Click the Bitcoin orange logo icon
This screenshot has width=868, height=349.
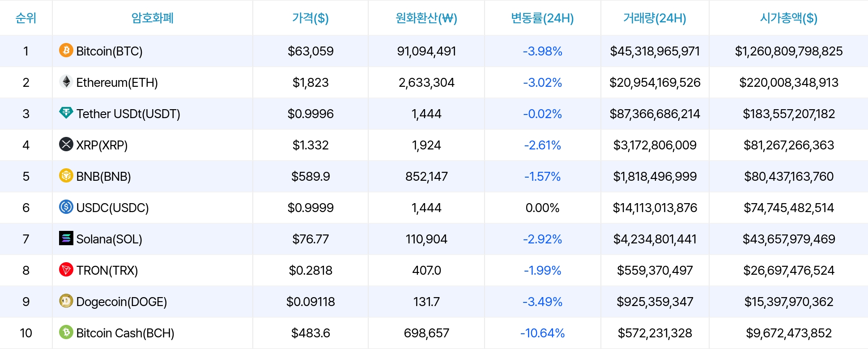click(x=66, y=50)
